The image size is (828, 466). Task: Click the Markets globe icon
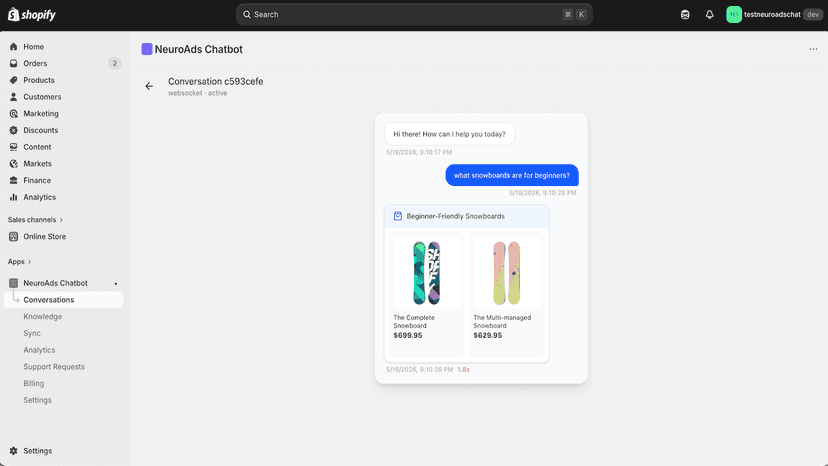tap(14, 164)
